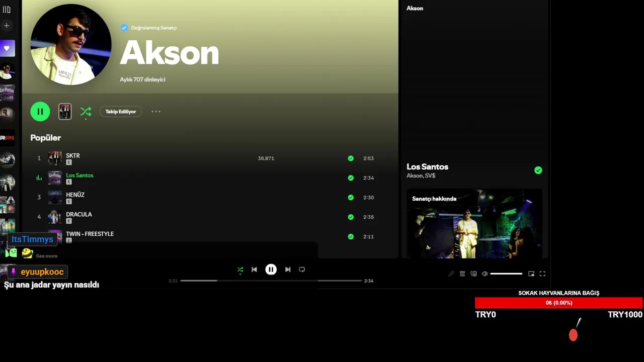
Task: Pause using the large green artist button
Action: click(40, 112)
